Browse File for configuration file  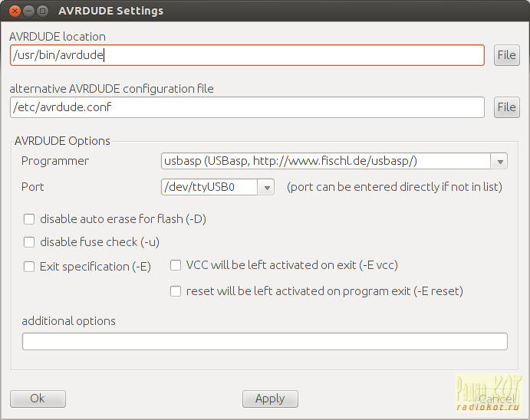click(507, 107)
